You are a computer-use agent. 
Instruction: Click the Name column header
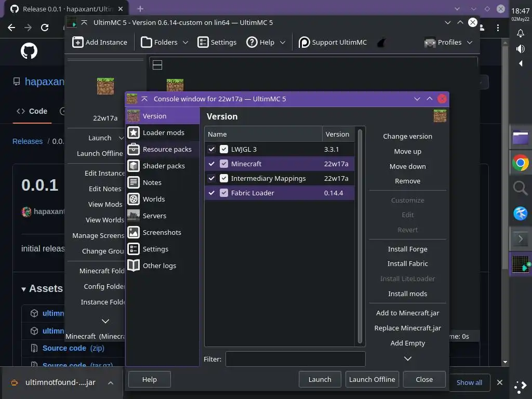(x=263, y=135)
